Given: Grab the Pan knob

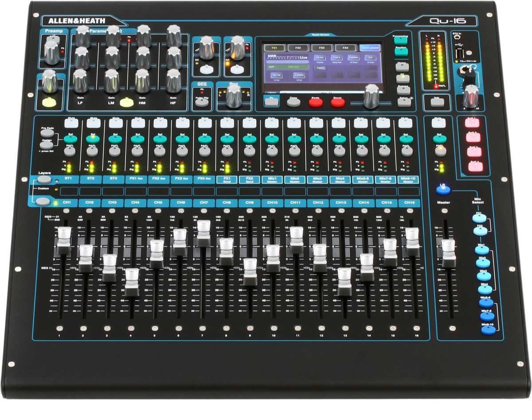Looking at the screenshot, I should (234, 96).
